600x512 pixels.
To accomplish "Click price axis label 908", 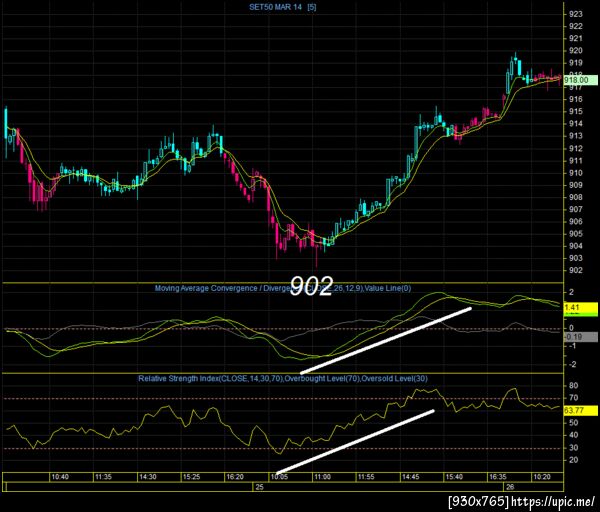I will tap(576, 197).
